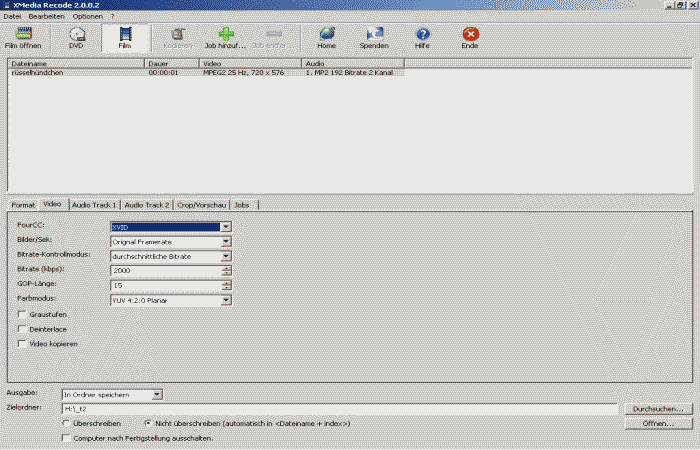Image resolution: width=700 pixels, height=450 pixels.
Task: Click the Zielordner path input field
Action: pos(340,409)
